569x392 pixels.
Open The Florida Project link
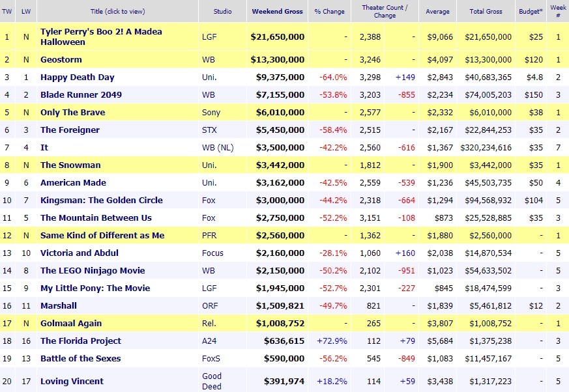tap(81, 341)
